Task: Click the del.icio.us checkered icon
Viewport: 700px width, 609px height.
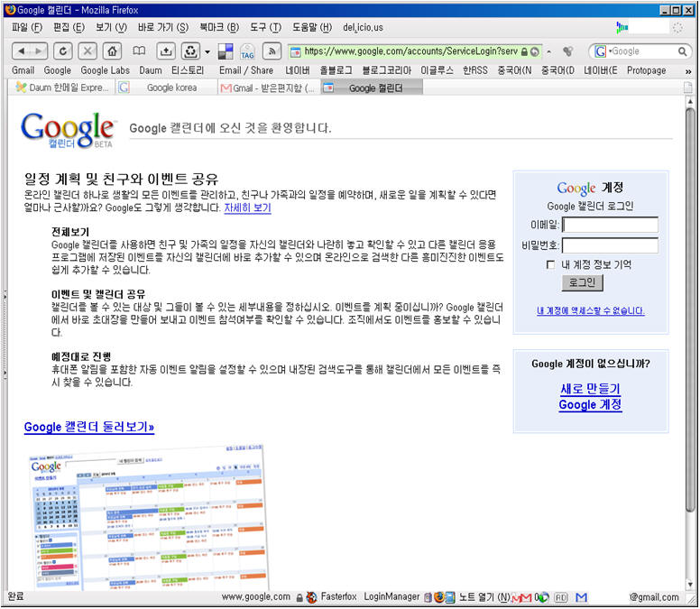Action: 226,51
